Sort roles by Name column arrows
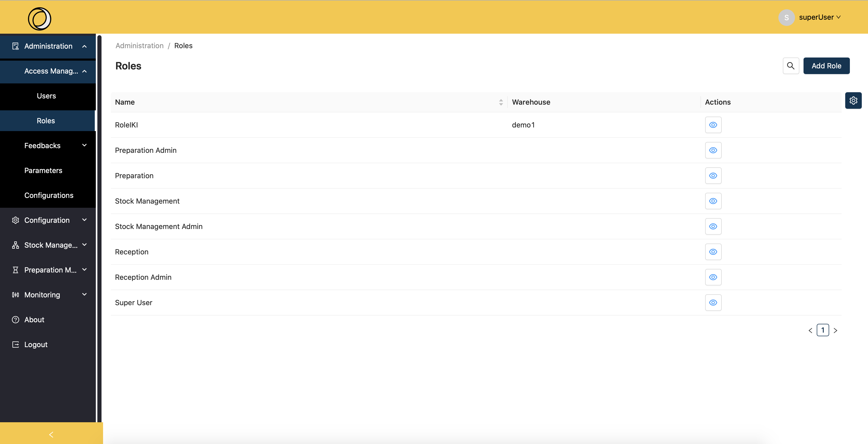Image resolution: width=868 pixels, height=444 pixels. pos(501,102)
